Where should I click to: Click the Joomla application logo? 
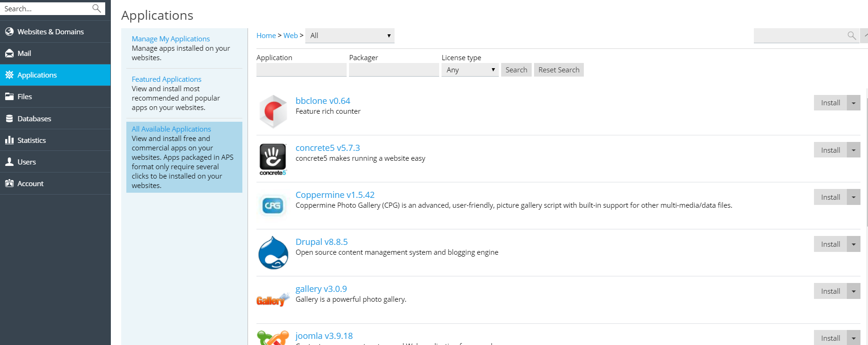pyautogui.click(x=273, y=338)
